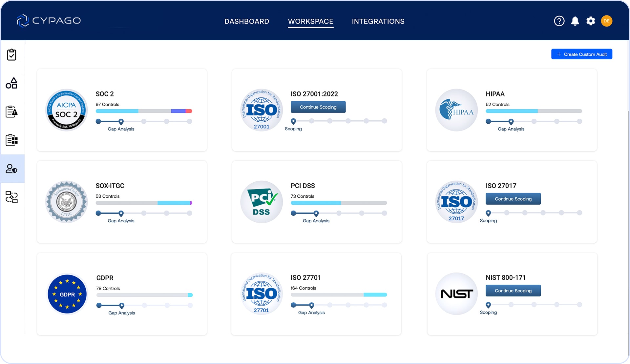Click the SOX-ITGC controls progress bar
630x364 pixels.
coord(144,203)
